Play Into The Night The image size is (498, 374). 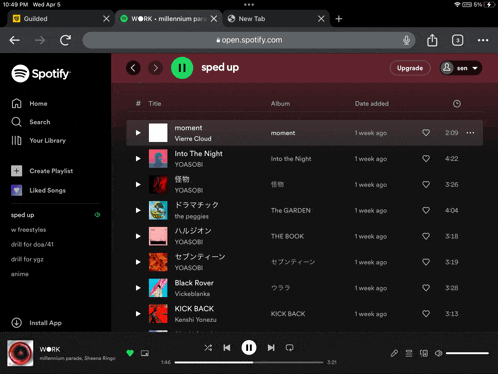138,159
